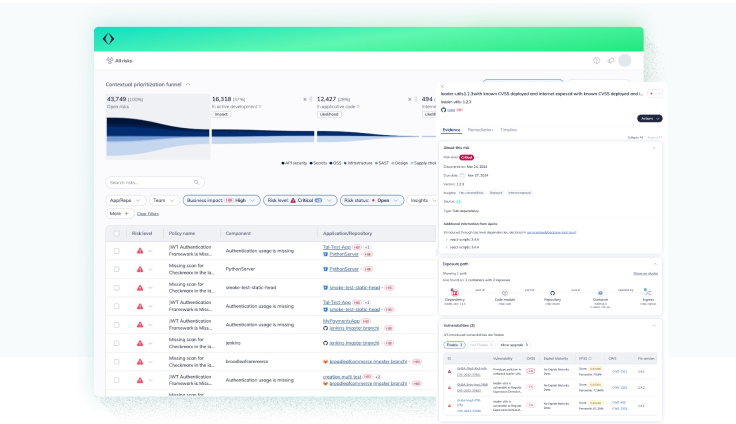This screenshot has height=424, width=736.
Task: Open the App/Repo filter dropdown
Action: (126, 200)
